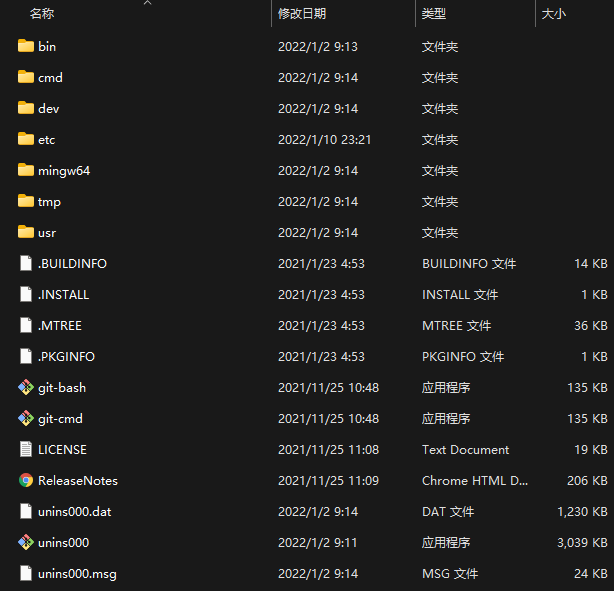Click the date 2022/1/10 23:21

tap(324, 139)
